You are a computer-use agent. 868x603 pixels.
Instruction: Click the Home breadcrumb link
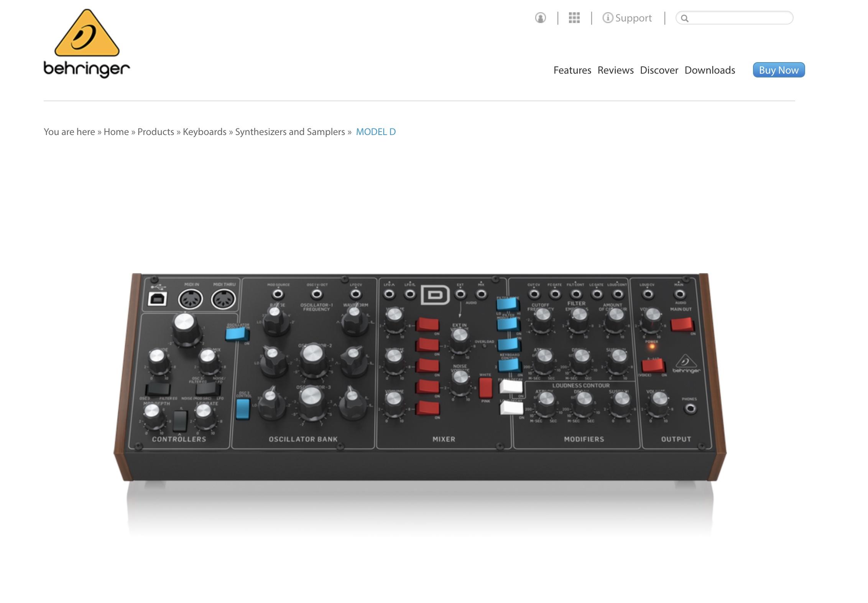point(116,131)
